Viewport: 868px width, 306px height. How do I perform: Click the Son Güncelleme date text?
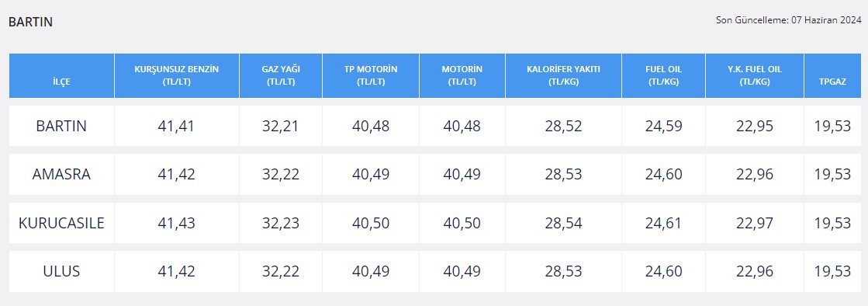(788, 20)
